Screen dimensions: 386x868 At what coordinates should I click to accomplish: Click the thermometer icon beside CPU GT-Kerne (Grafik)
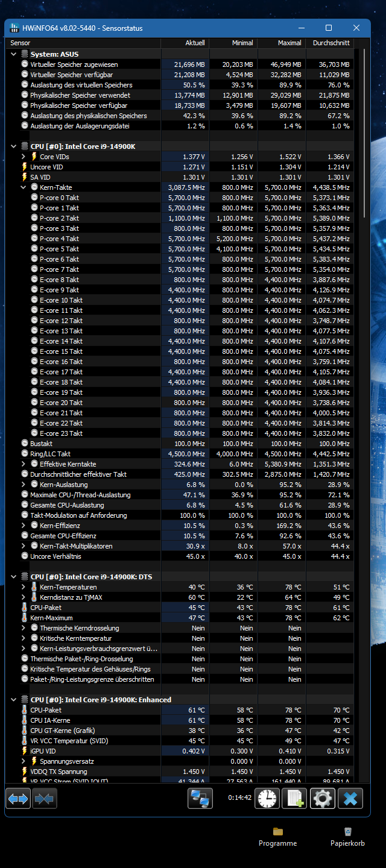(x=25, y=731)
